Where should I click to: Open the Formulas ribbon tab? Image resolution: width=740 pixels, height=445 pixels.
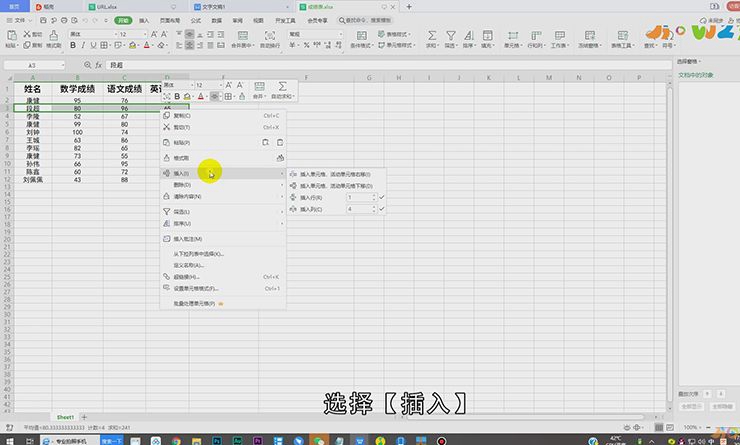point(196,21)
